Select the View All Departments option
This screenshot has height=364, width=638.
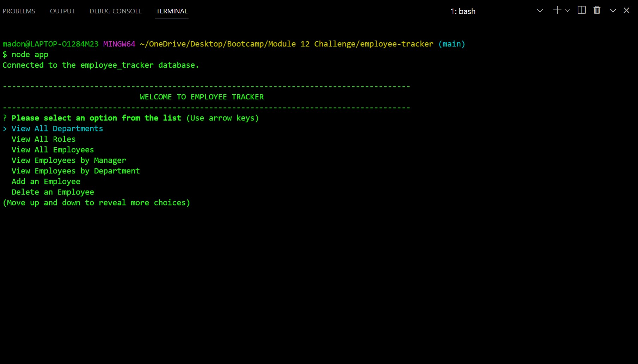(57, 128)
